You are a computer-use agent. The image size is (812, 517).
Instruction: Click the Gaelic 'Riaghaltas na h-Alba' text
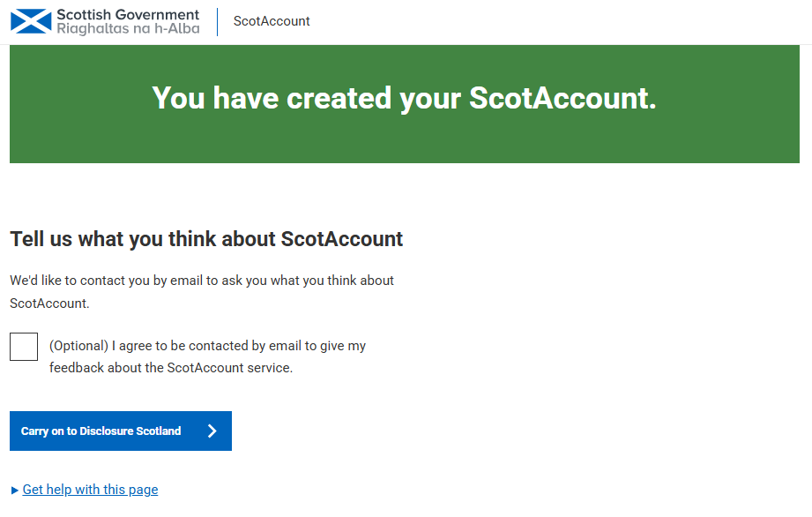click(x=128, y=28)
